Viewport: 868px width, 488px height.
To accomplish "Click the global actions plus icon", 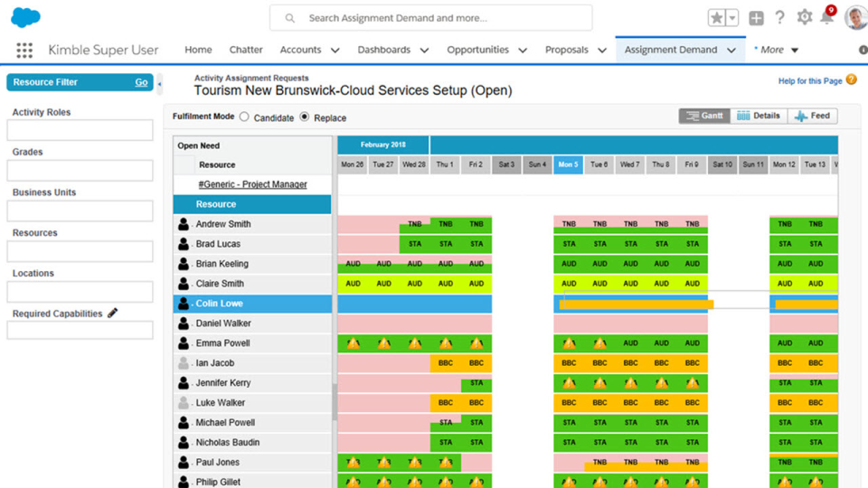I will (x=756, y=18).
